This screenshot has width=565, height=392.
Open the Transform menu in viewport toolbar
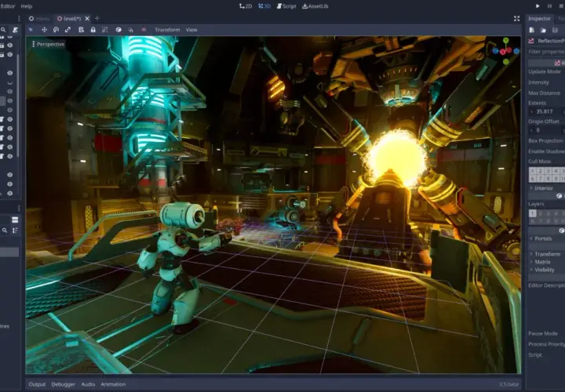167,30
